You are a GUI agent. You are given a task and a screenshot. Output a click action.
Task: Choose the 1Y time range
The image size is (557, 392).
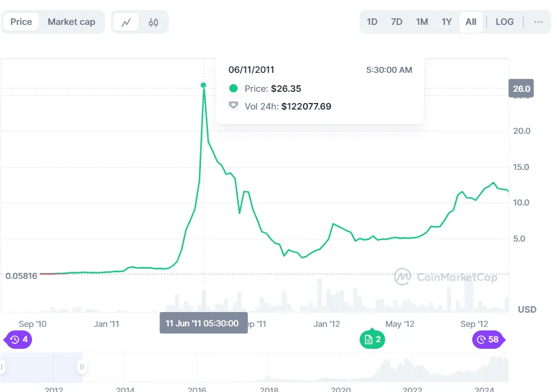pyautogui.click(x=446, y=22)
